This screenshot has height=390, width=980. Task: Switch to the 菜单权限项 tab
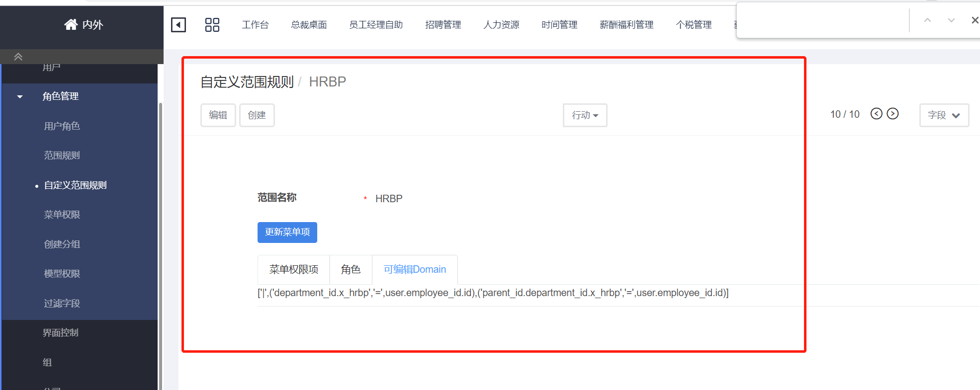tap(293, 269)
